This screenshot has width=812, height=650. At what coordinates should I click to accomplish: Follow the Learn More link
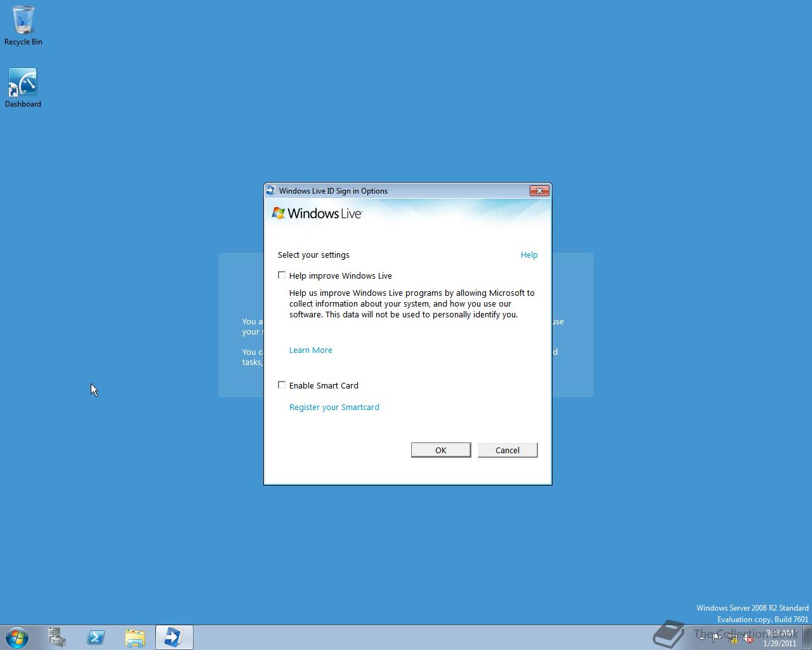point(311,350)
